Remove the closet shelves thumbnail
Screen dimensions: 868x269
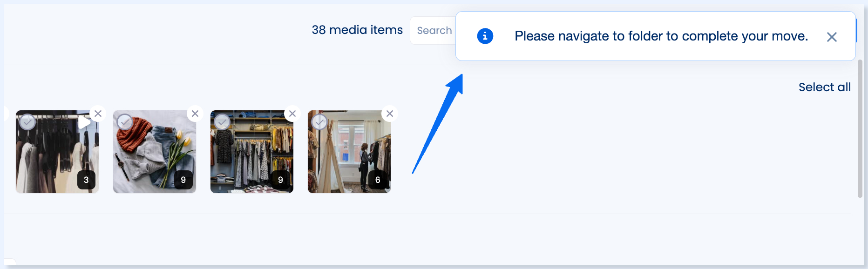292,114
